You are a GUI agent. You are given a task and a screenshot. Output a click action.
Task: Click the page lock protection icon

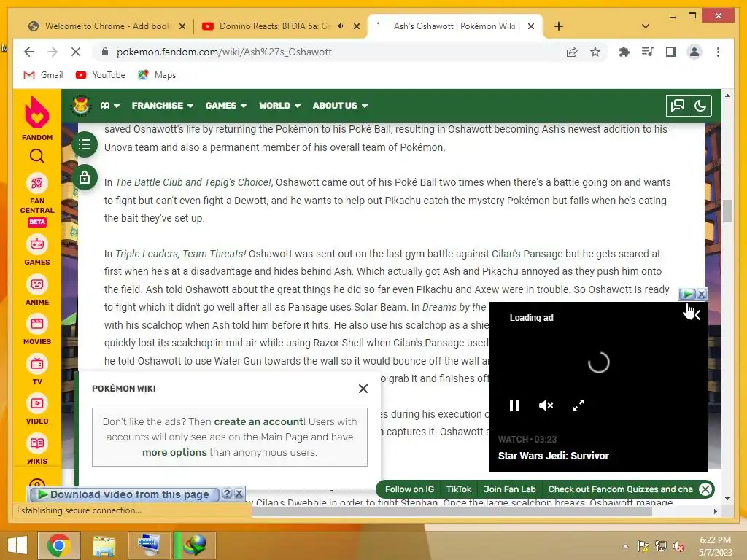click(x=85, y=177)
